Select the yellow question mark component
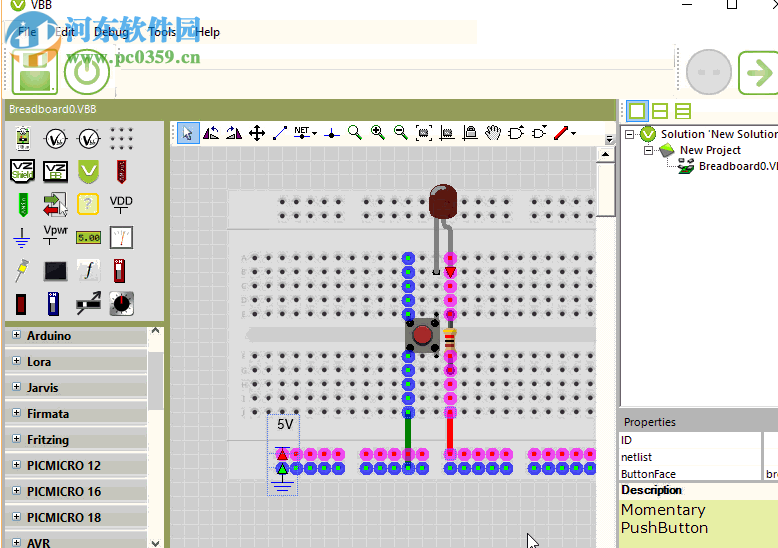 coord(88,204)
